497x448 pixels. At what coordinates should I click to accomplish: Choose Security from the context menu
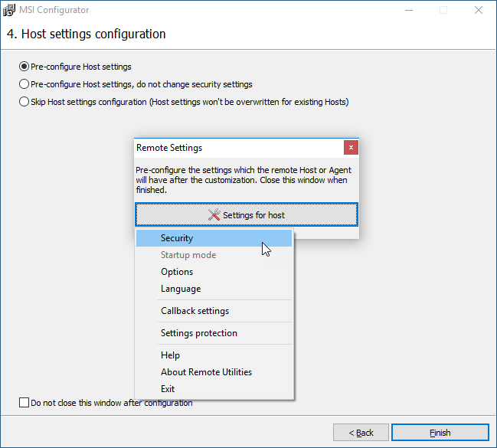[177, 238]
